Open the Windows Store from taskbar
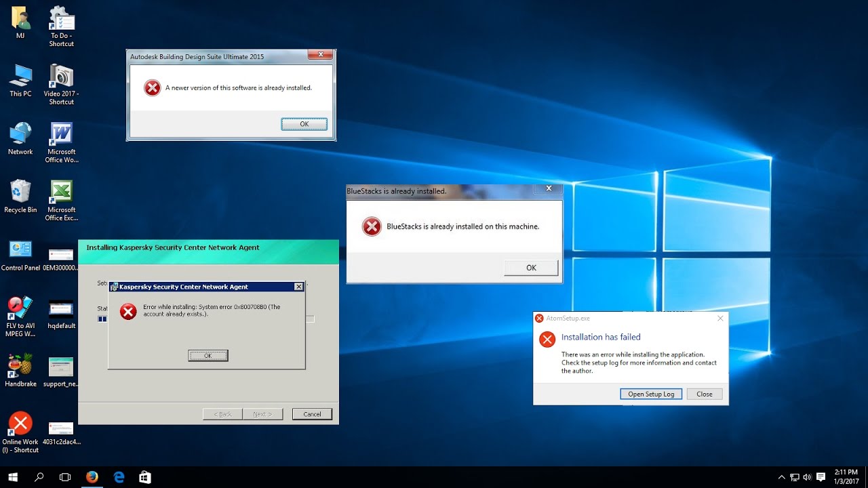 click(x=145, y=476)
